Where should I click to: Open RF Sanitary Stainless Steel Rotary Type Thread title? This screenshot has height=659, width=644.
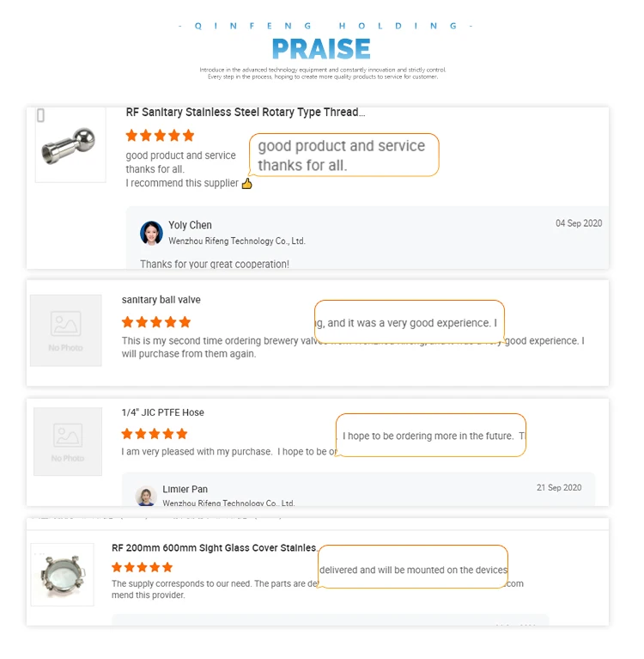pyautogui.click(x=246, y=113)
